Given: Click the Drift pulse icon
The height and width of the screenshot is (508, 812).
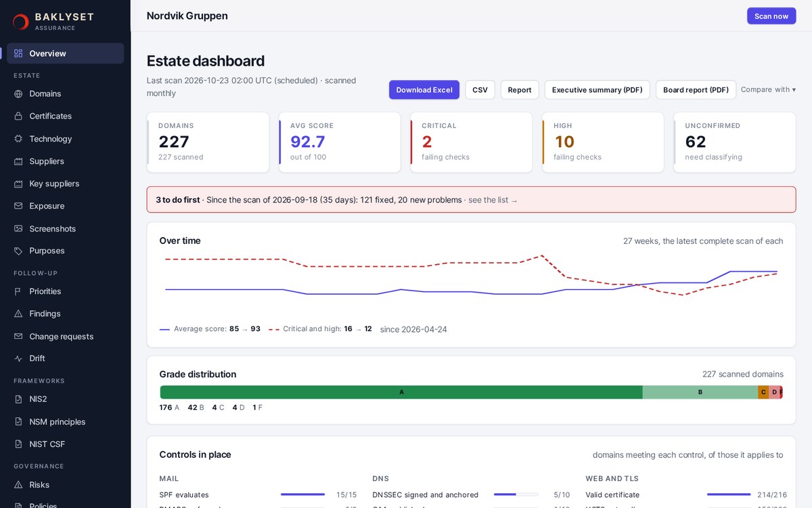Looking at the screenshot, I should tap(18, 358).
